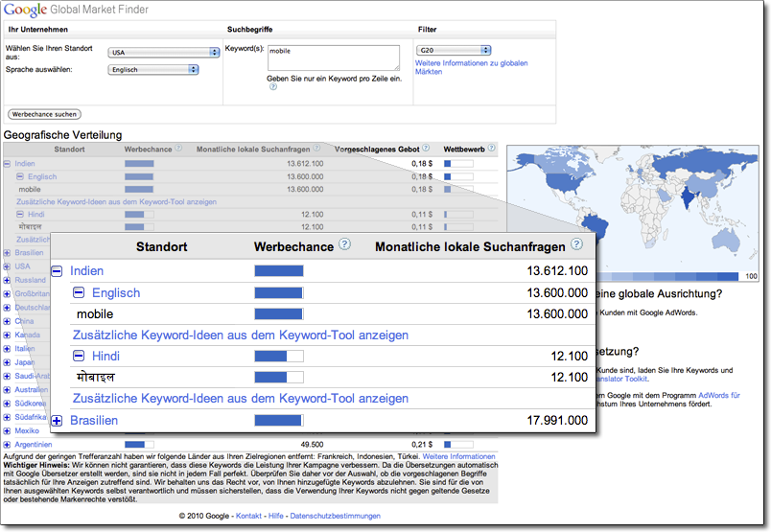The height and width of the screenshot is (532, 771).
Task: Open Weitere Informationen zu globalen Märkten link
Action: (471, 67)
